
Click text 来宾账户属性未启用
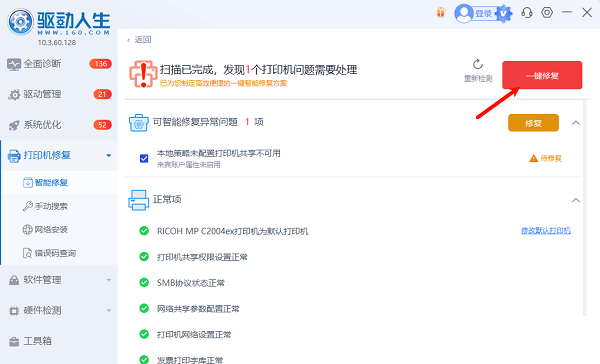(x=189, y=165)
